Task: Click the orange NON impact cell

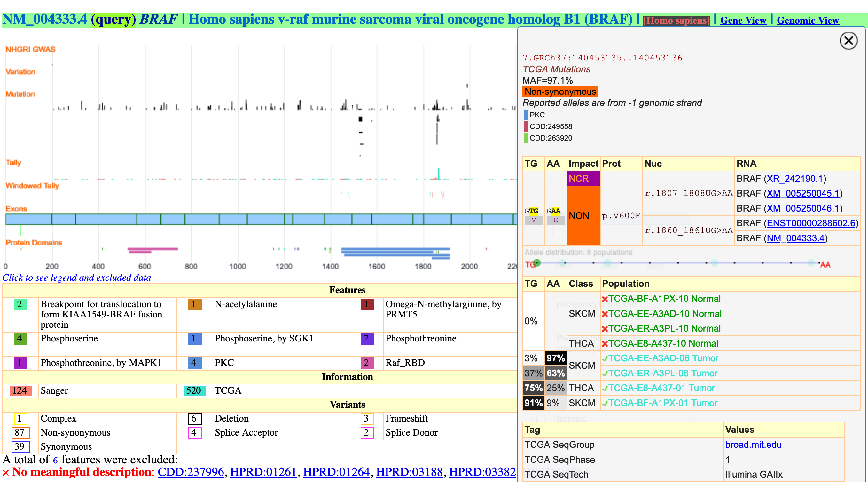Action: coord(583,215)
